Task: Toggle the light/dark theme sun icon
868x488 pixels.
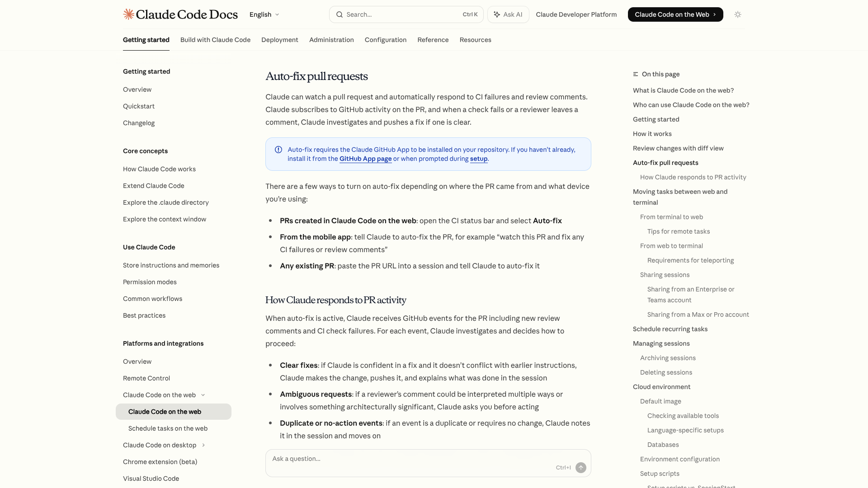Action: pos(738,14)
